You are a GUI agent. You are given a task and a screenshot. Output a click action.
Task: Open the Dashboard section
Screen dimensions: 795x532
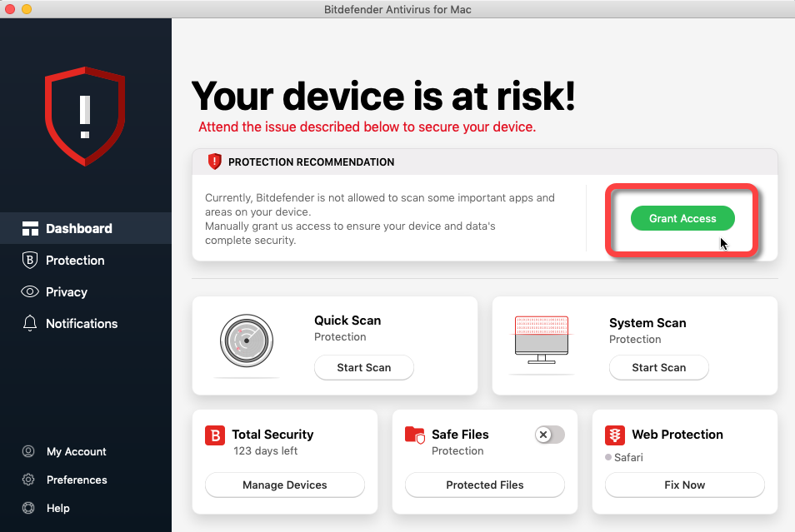(x=86, y=228)
